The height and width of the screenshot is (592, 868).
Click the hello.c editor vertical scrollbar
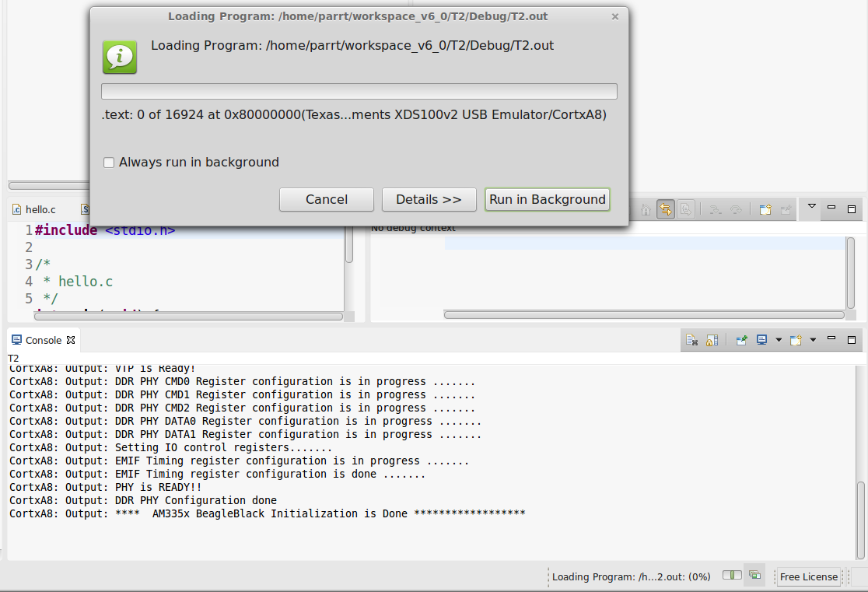click(349, 245)
